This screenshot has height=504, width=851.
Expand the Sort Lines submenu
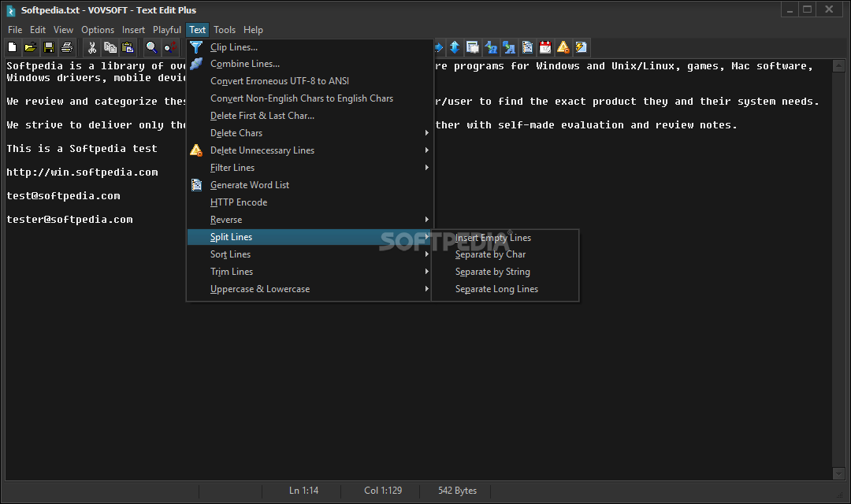(x=310, y=254)
